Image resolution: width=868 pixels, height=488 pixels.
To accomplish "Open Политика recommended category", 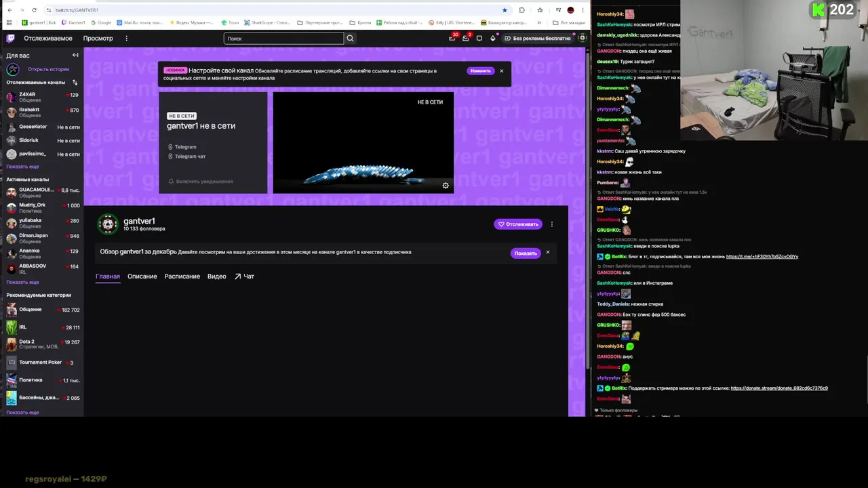I will (x=42, y=380).
